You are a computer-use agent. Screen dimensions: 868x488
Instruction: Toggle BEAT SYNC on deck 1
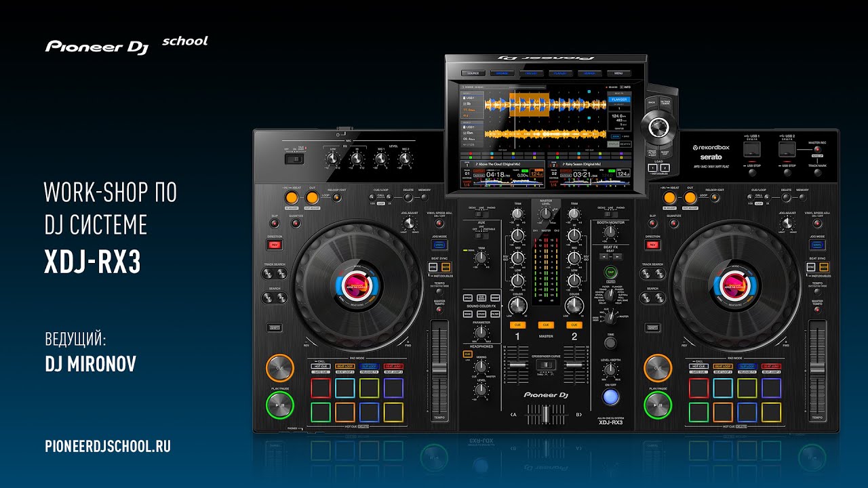click(x=433, y=267)
